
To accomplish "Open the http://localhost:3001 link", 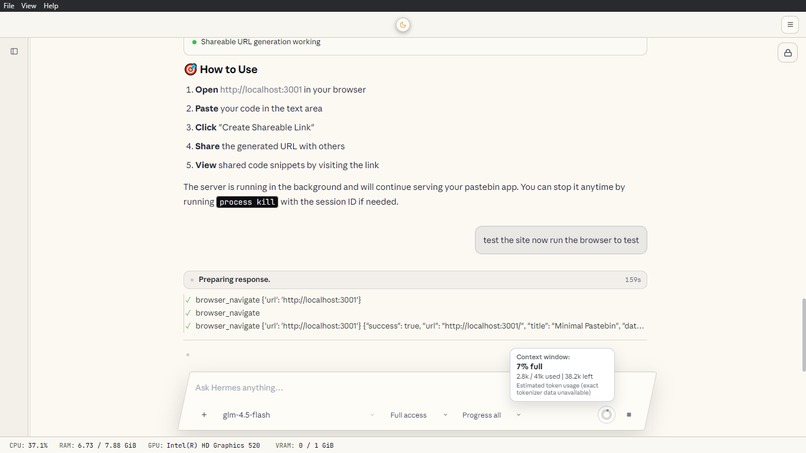I will pos(261,89).
